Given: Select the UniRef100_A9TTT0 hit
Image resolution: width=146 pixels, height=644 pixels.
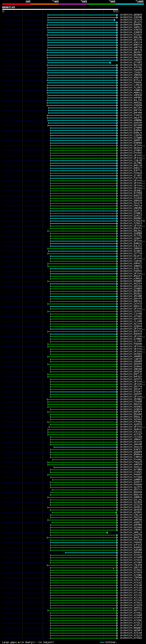Looking at the screenshot, I should tap(131, 610).
